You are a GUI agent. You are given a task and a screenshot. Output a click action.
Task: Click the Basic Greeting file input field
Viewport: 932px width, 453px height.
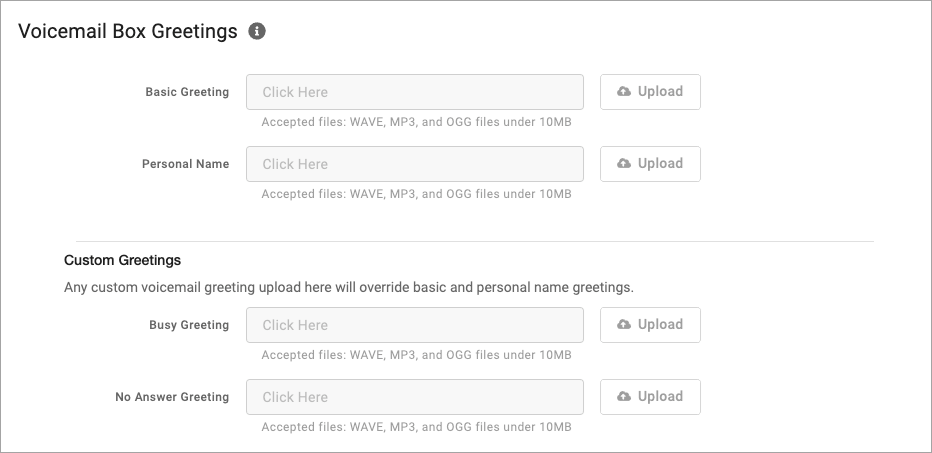pos(415,92)
